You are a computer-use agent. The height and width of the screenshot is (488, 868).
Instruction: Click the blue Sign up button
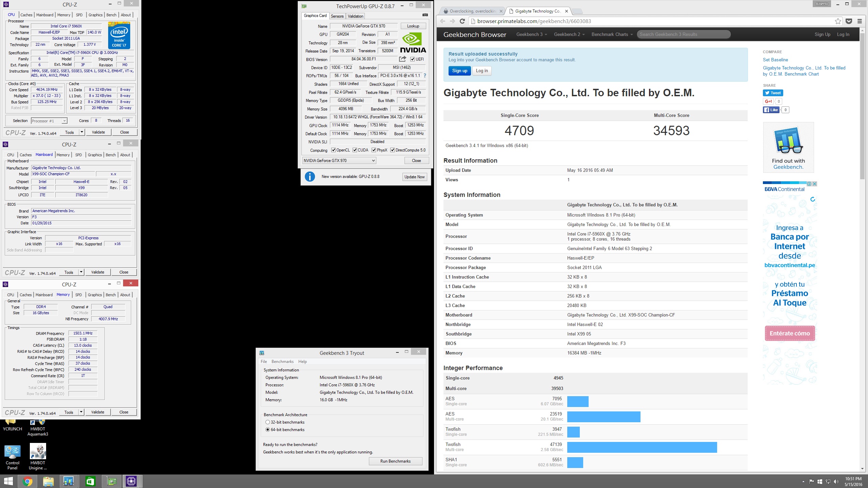[x=459, y=71]
